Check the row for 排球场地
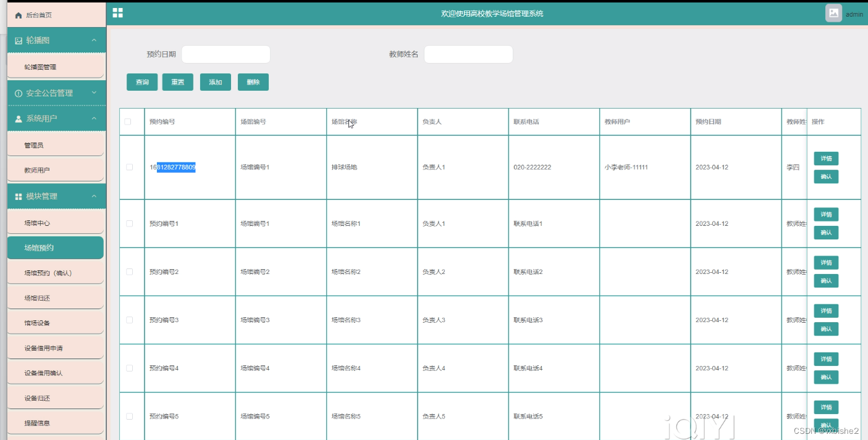 point(129,167)
